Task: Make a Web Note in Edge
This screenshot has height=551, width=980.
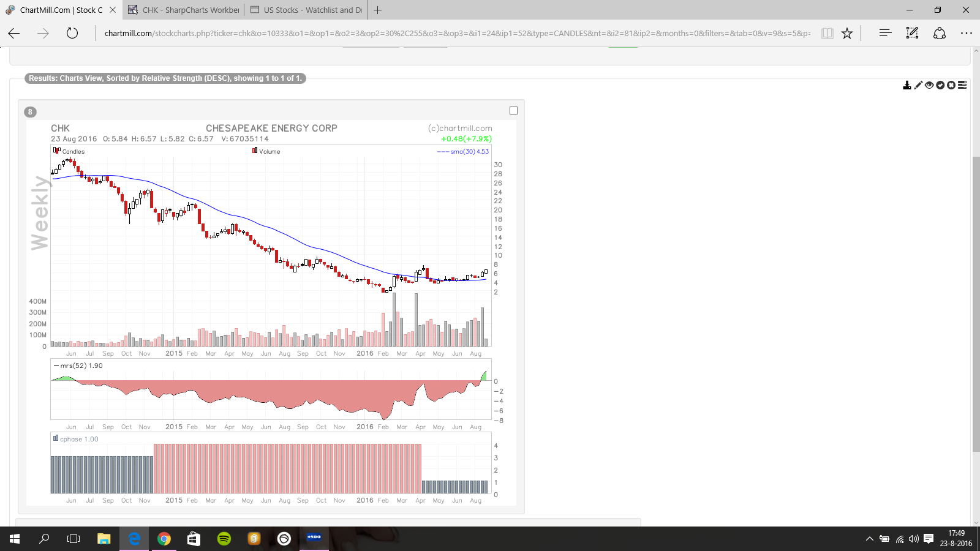Action: tap(912, 34)
